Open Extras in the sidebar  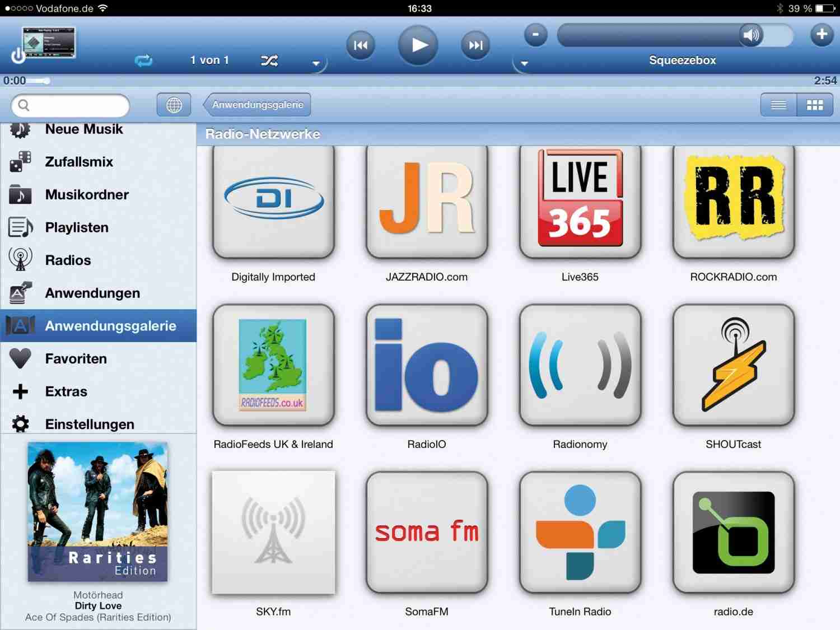[x=98, y=391]
